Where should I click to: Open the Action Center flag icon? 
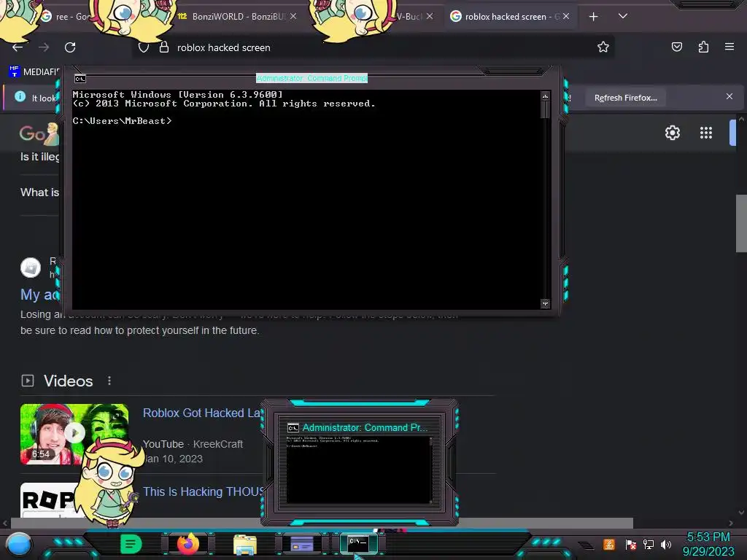pos(630,544)
